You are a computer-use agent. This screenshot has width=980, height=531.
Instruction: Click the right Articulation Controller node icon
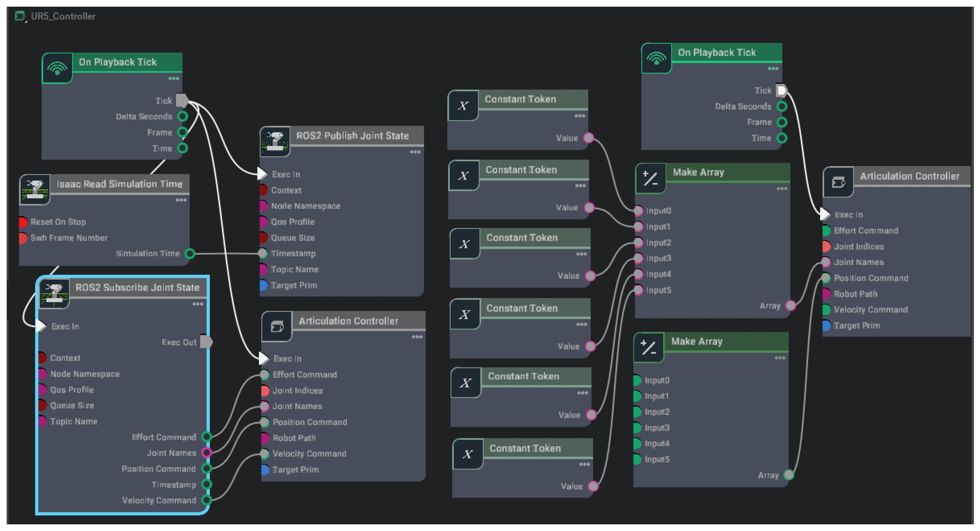pyautogui.click(x=838, y=182)
